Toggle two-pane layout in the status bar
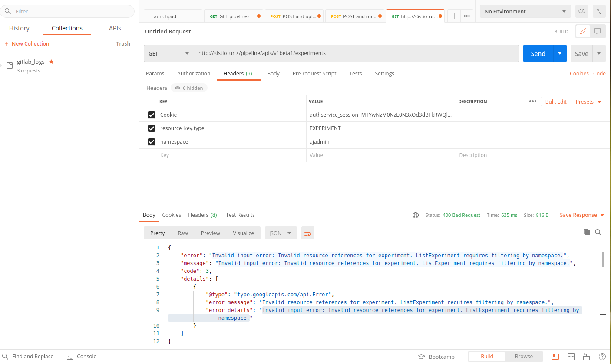The height and width of the screenshot is (364, 611). (x=570, y=356)
